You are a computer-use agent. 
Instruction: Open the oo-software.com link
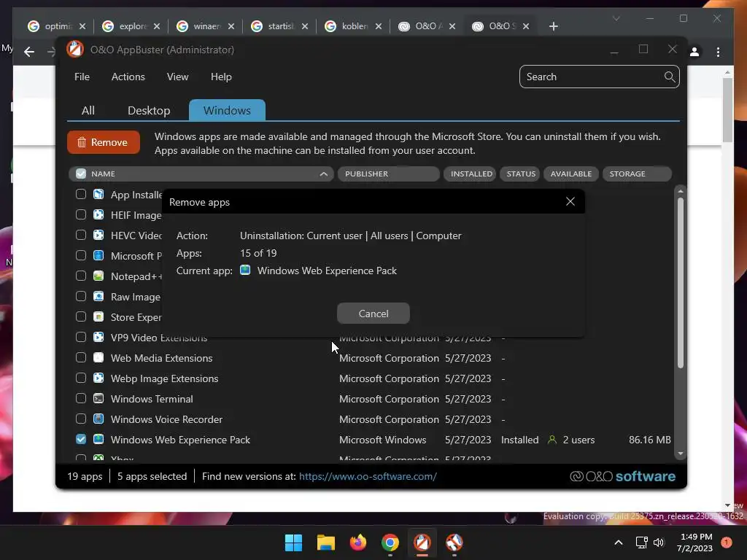[x=368, y=476]
